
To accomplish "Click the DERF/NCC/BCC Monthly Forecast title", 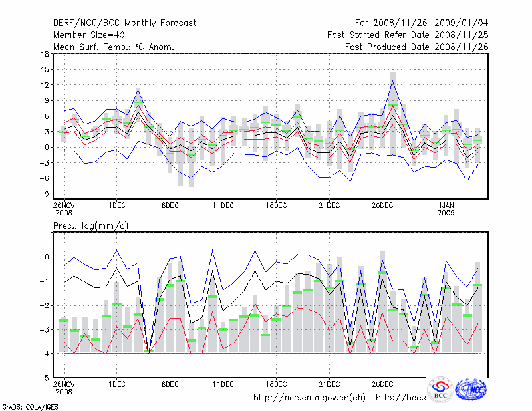I will click(124, 23).
